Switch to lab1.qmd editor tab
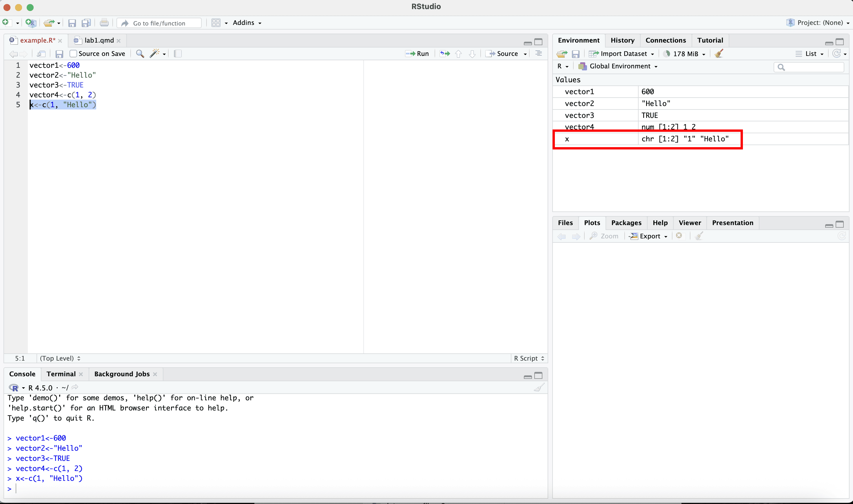853x504 pixels. point(99,40)
